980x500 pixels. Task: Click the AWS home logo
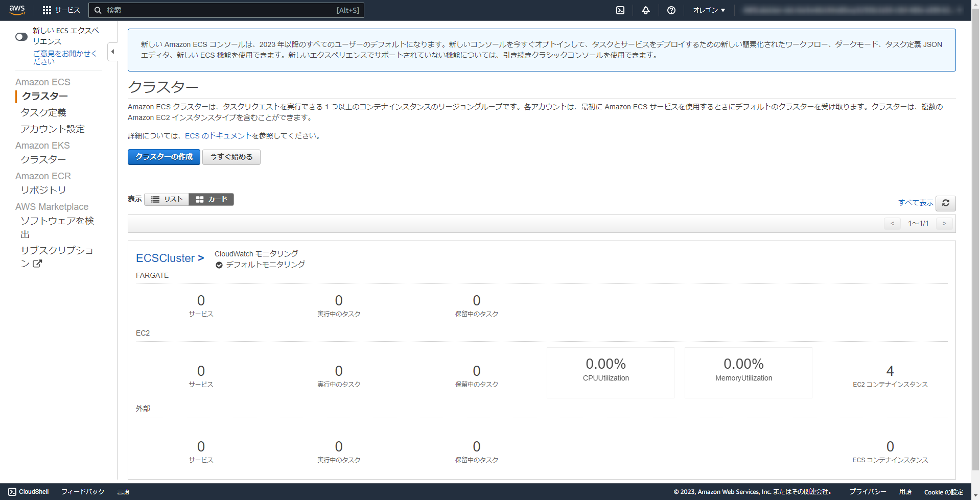(x=17, y=10)
